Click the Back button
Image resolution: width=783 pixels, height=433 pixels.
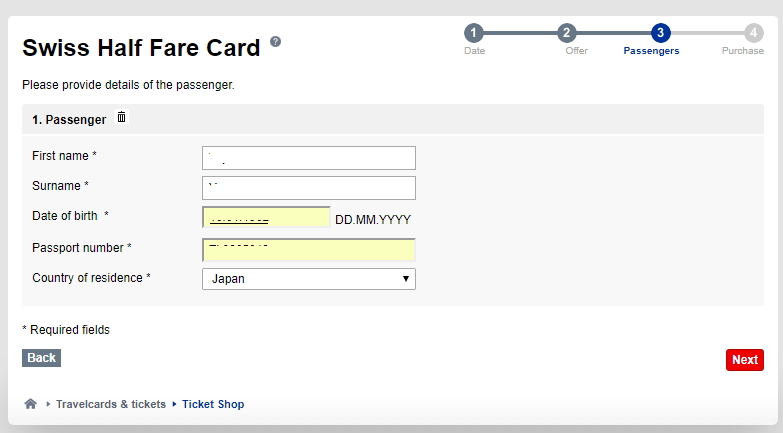click(41, 358)
